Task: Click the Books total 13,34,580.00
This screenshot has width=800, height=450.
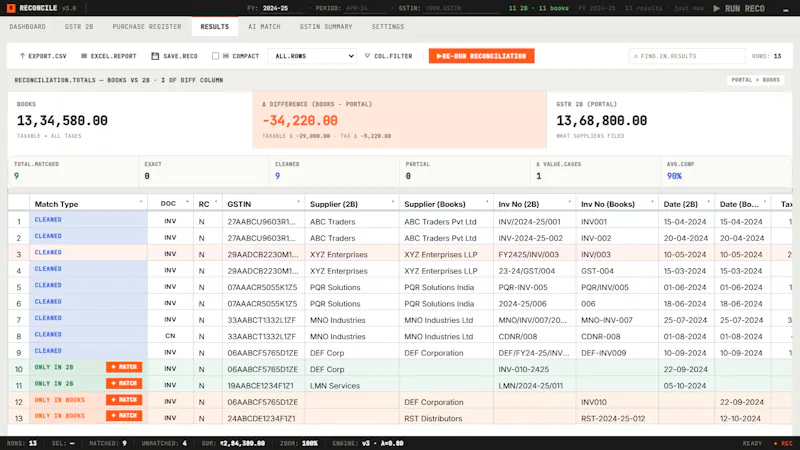Action: [62, 121]
